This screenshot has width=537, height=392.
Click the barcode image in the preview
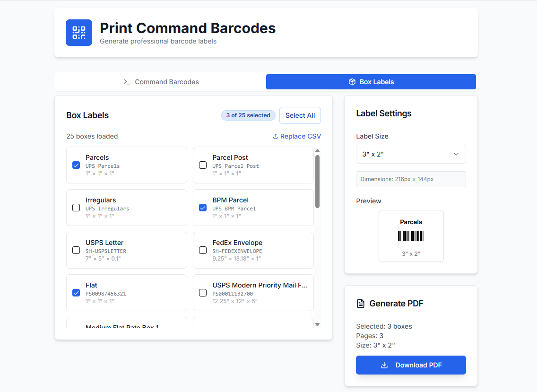[411, 236]
